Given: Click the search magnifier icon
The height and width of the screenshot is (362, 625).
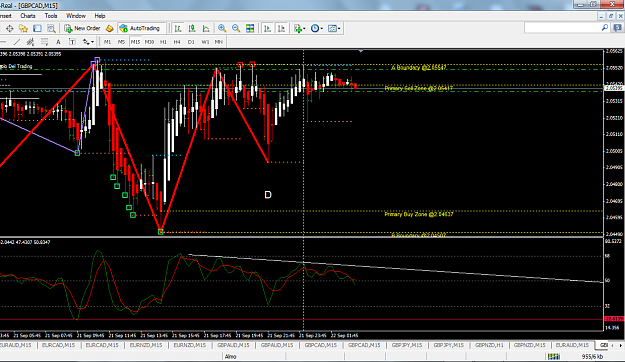Looking at the screenshot, I should click(x=605, y=28).
